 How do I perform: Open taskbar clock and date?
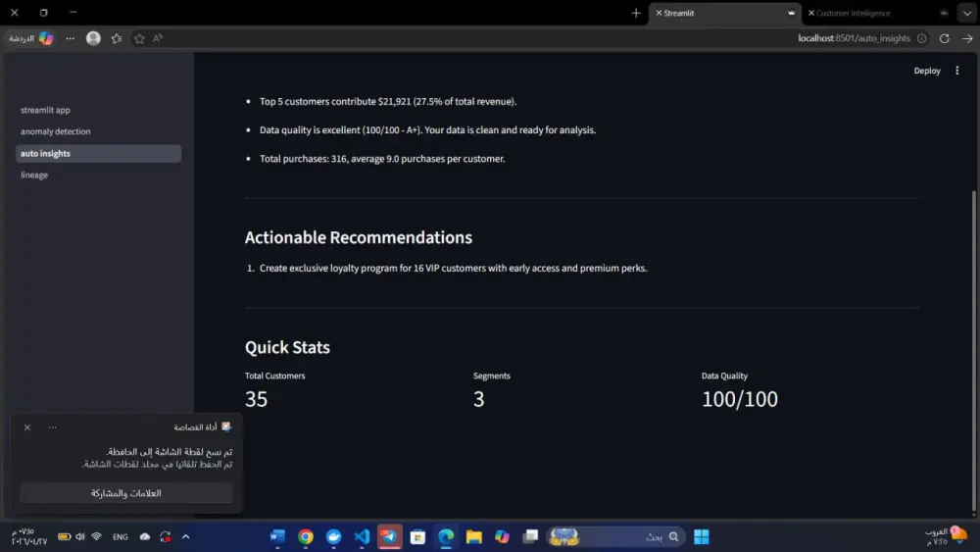(x=28, y=537)
